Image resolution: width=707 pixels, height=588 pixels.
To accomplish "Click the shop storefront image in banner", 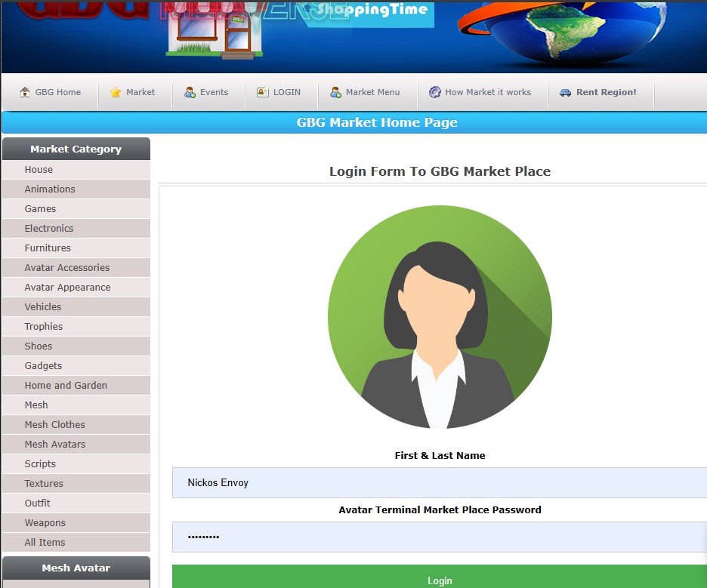I will pos(215,30).
